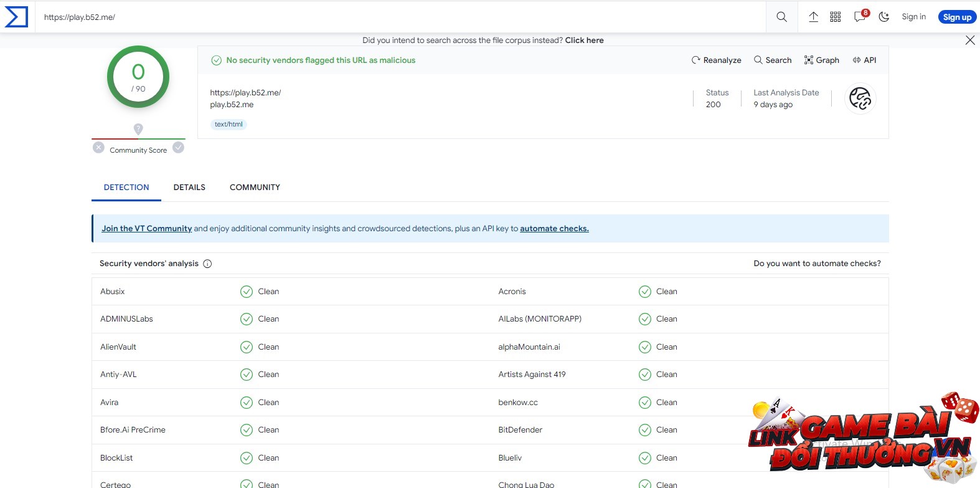The height and width of the screenshot is (488, 980).
Task: Click 'Join the VT Community' link
Action: point(147,229)
